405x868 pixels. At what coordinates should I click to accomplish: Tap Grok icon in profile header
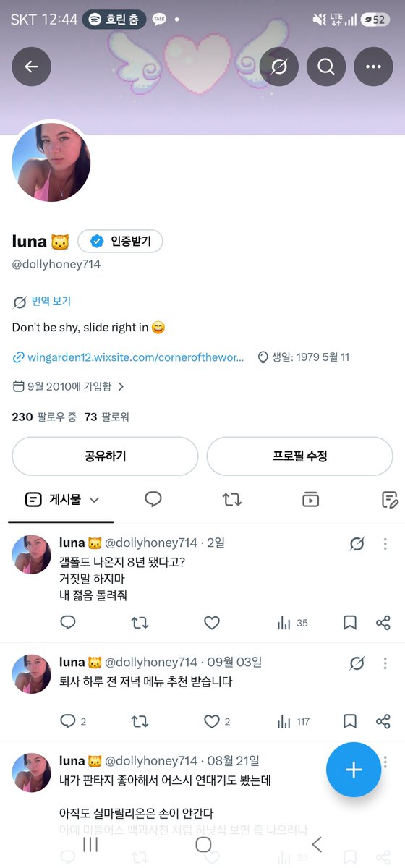coord(278,67)
